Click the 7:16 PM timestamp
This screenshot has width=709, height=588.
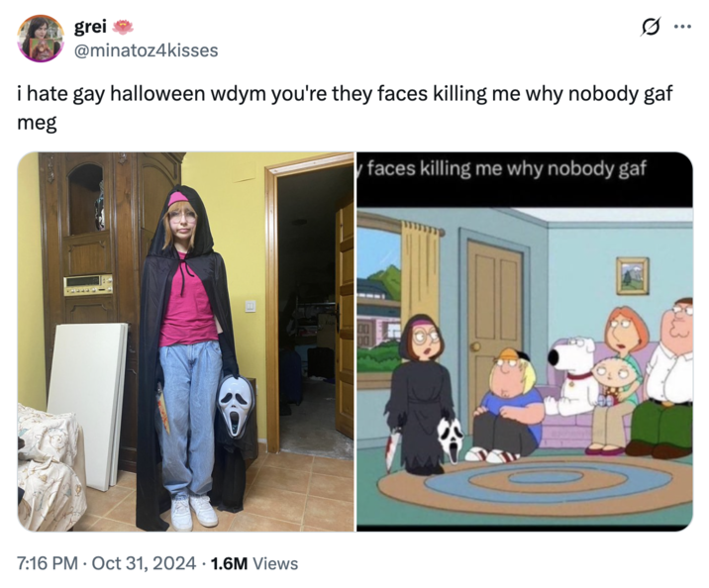[48, 563]
